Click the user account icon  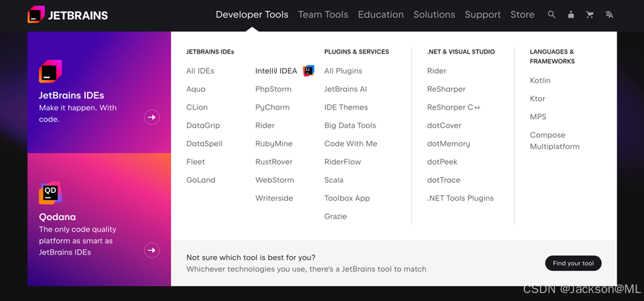click(x=571, y=15)
